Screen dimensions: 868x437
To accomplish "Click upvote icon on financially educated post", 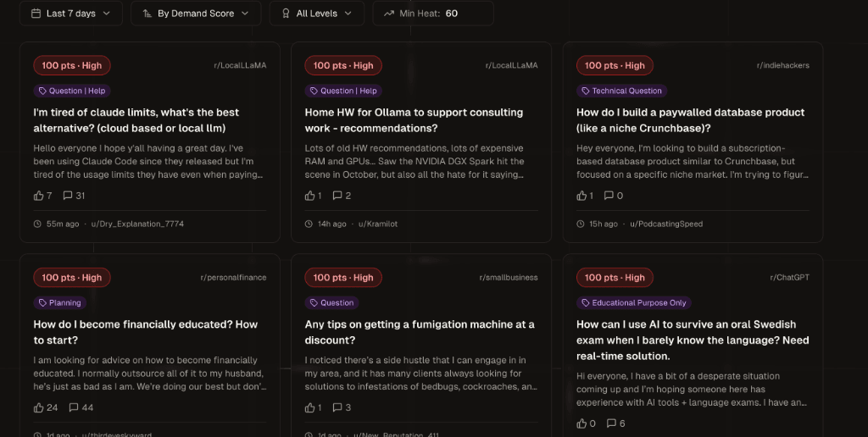I will (x=39, y=407).
